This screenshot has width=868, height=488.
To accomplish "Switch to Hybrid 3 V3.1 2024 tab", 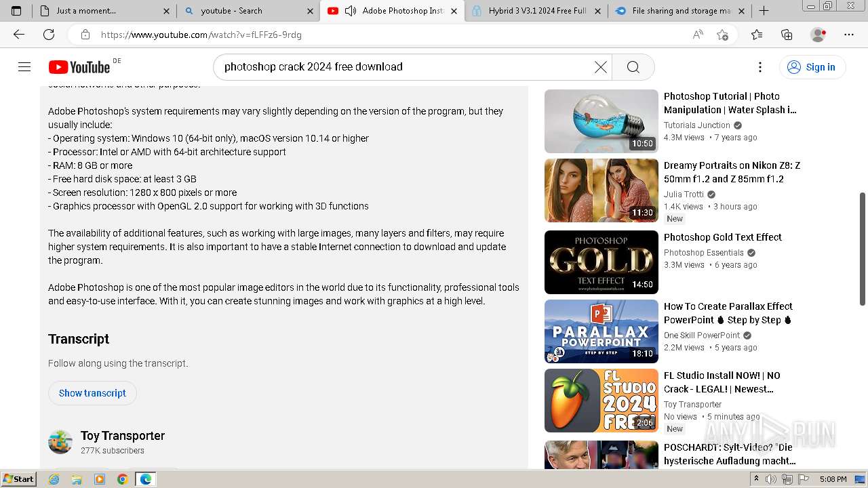I will [x=537, y=11].
